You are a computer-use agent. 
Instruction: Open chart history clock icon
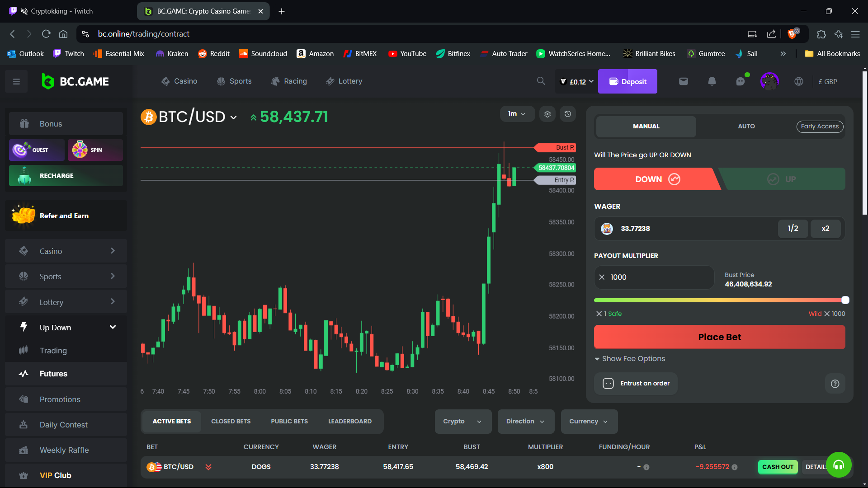tap(568, 114)
